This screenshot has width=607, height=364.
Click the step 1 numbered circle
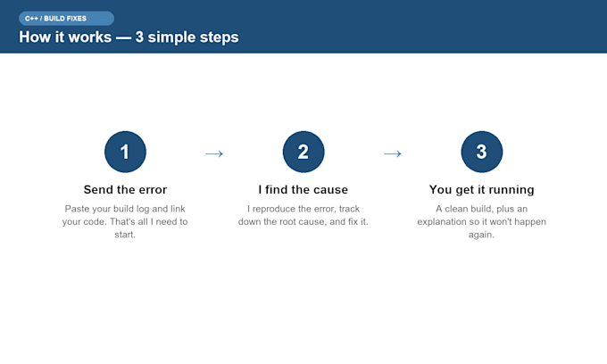pyautogui.click(x=125, y=152)
